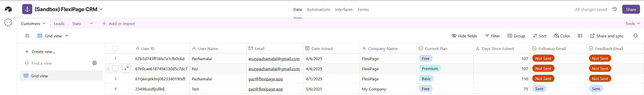Image resolution: width=644 pixels, height=95 pixels.
Task: Select Grid view in the views sidebar
Action: 61,76
